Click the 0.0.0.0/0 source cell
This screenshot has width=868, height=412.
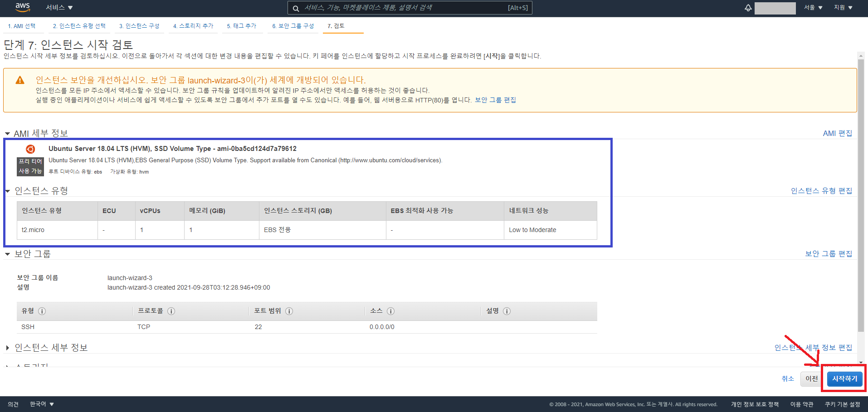pos(382,327)
